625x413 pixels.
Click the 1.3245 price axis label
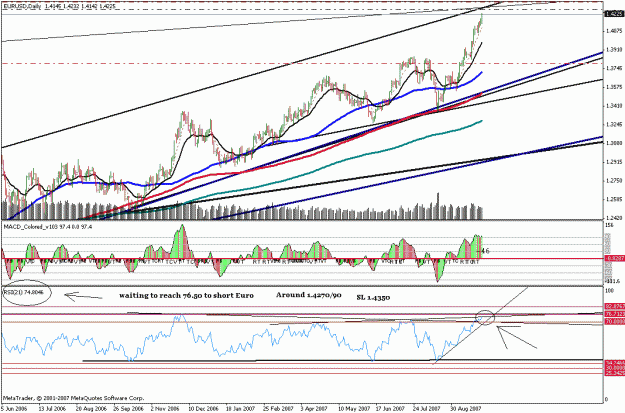pyautogui.click(x=614, y=124)
